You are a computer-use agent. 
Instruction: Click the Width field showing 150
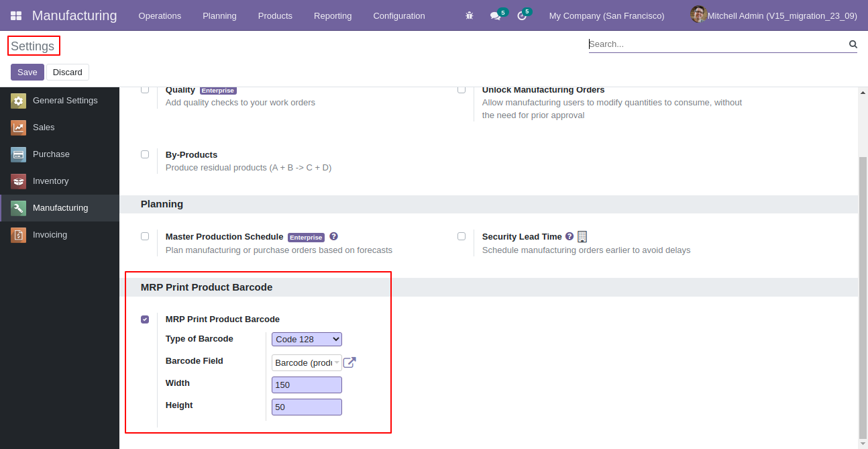click(307, 385)
